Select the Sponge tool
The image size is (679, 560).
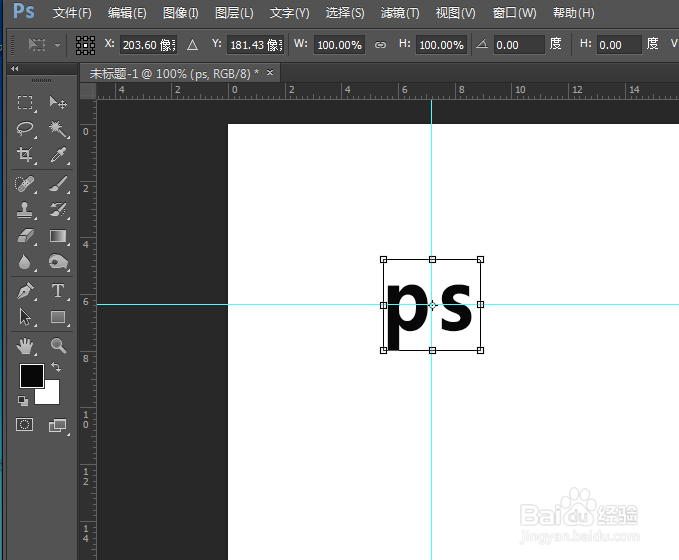(58, 262)
